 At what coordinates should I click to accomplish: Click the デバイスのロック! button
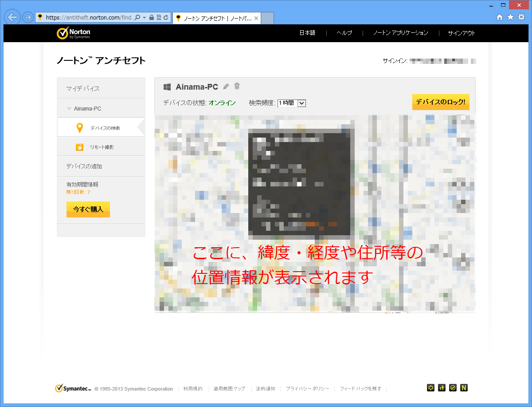point(440,102)
